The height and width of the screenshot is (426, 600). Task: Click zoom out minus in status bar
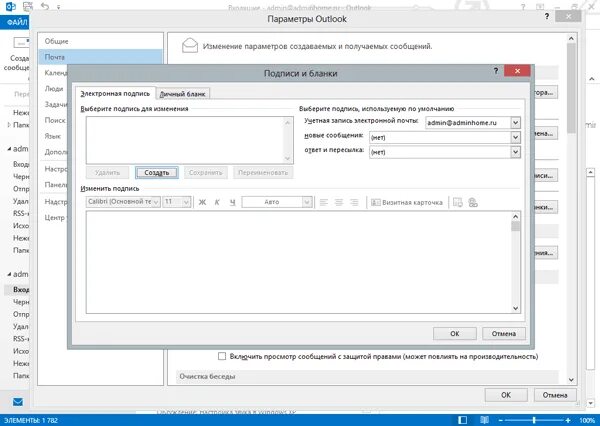[501, 420]
